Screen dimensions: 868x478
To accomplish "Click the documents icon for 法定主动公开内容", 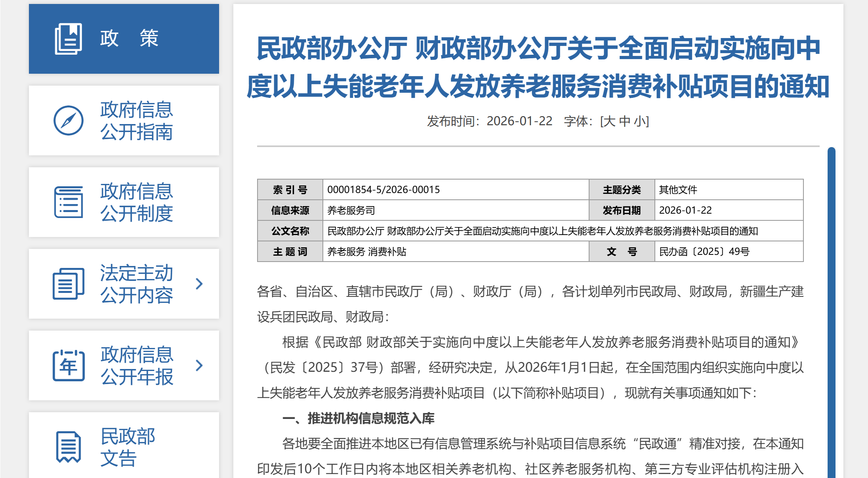I will (68, 284).
